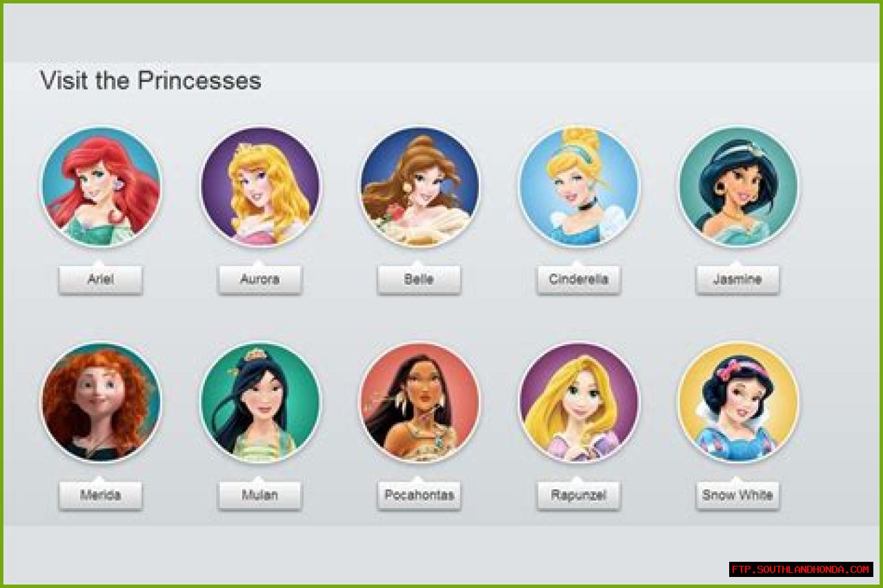The height and width of the screenshot is (588, 883).
Task: Open the Belle name button
Action: (419, 280)
